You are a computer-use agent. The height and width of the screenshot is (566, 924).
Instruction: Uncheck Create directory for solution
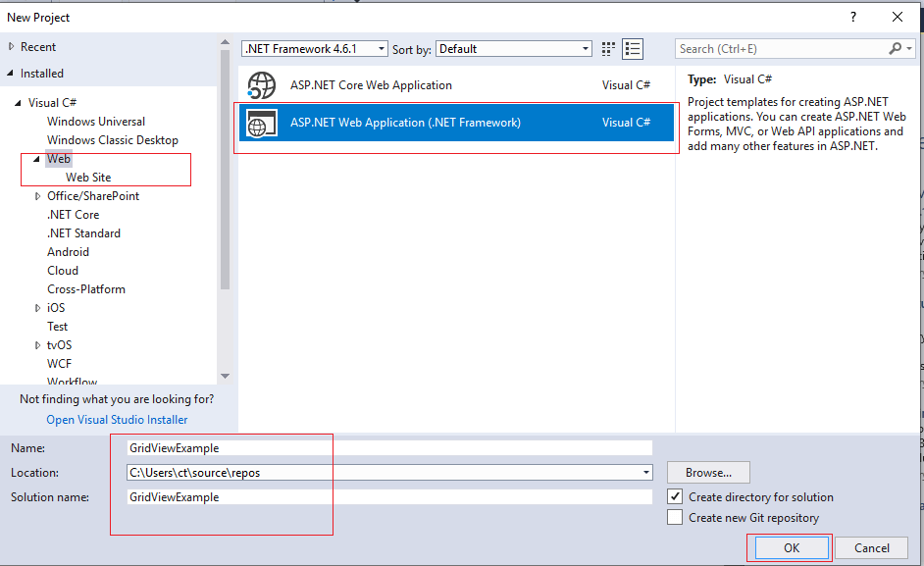click(x=675, y=495)
